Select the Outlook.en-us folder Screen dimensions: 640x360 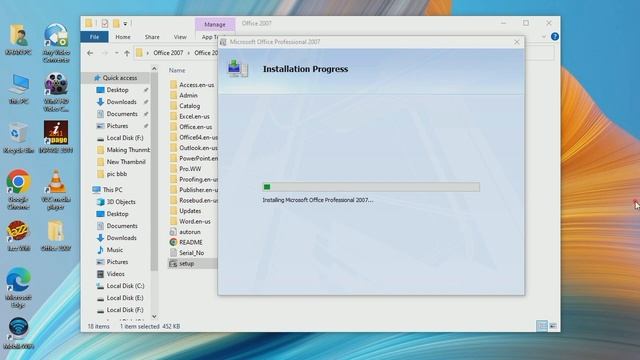click(193, 148)
